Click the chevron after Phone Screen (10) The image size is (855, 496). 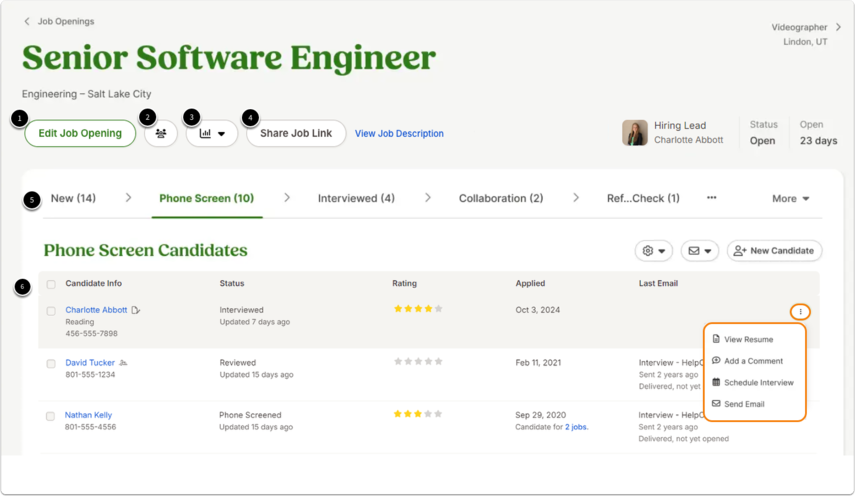(287, 197)
